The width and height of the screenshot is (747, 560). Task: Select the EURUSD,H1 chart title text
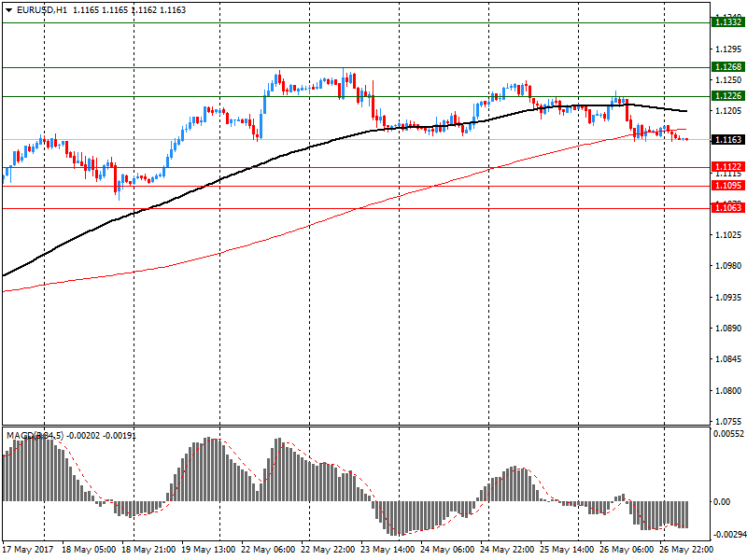41,10
